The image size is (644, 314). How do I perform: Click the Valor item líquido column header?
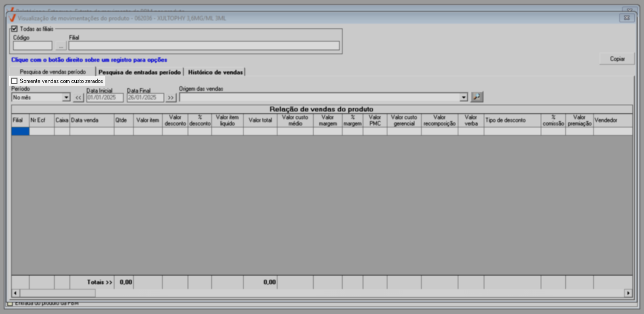coord(228,120)
